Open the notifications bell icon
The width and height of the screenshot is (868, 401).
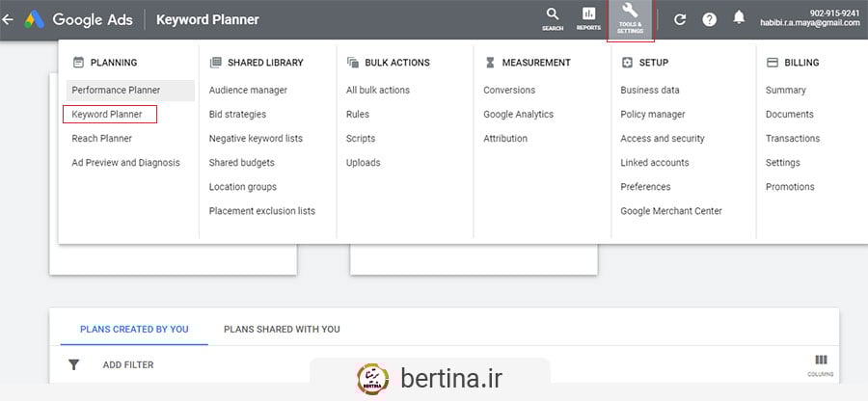739,17
